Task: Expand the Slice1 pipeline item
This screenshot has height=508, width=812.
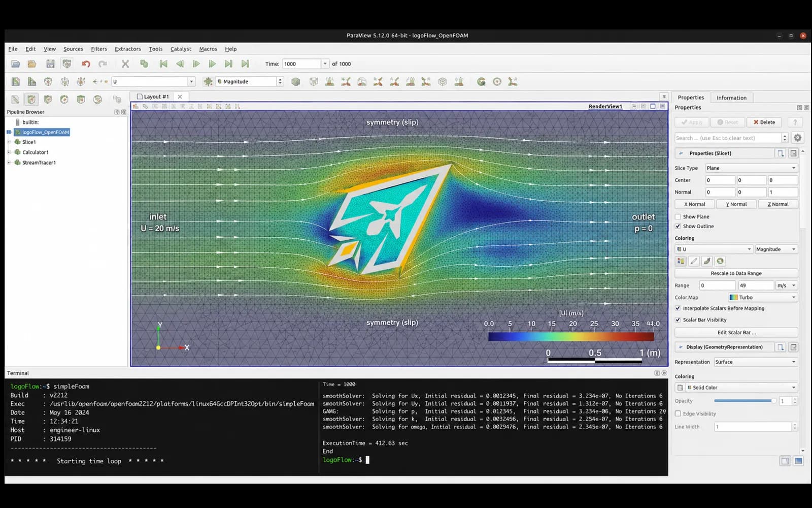Action: coord(9,142)
